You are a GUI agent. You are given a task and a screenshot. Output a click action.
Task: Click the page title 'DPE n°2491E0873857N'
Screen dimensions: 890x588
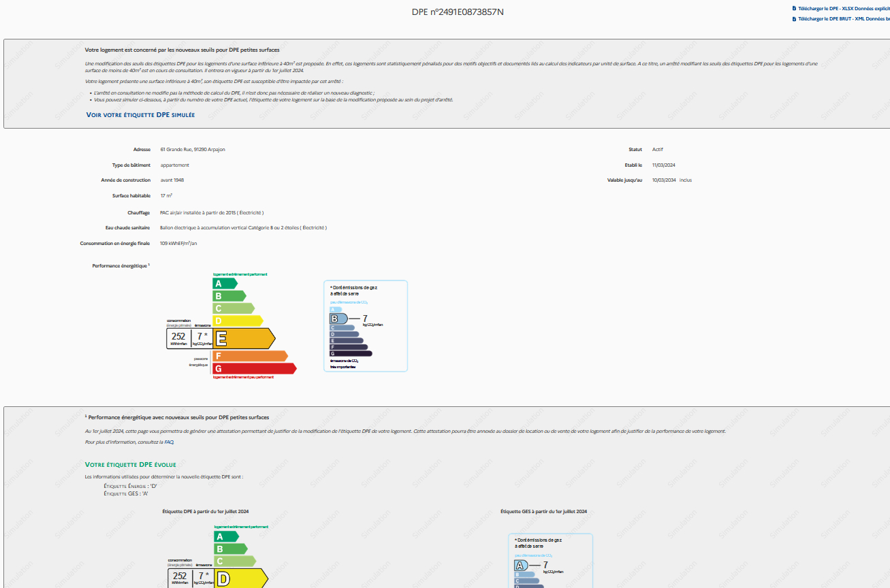point(458,12)
